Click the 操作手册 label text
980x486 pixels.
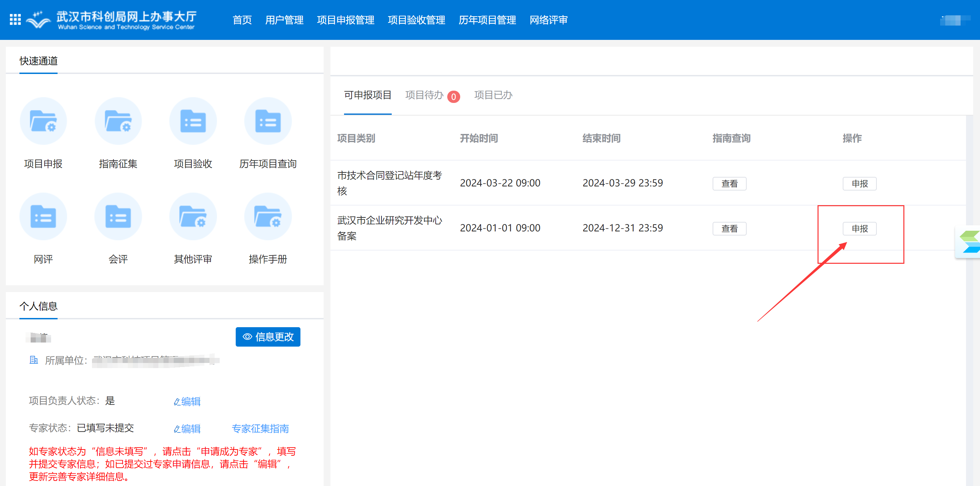(268, 260)
